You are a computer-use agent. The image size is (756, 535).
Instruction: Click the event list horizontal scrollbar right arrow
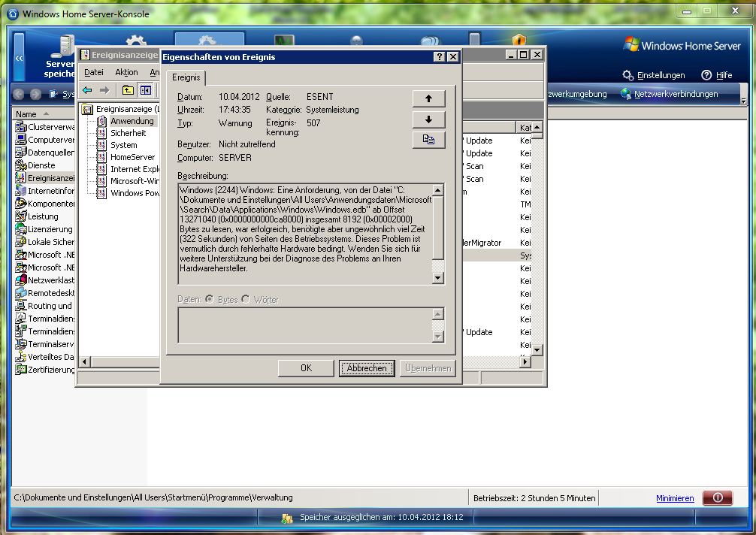(525, 361)
